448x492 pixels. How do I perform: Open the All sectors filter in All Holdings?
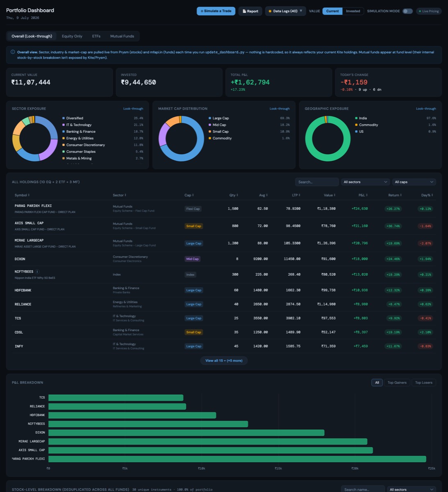[x=365, y=182]
